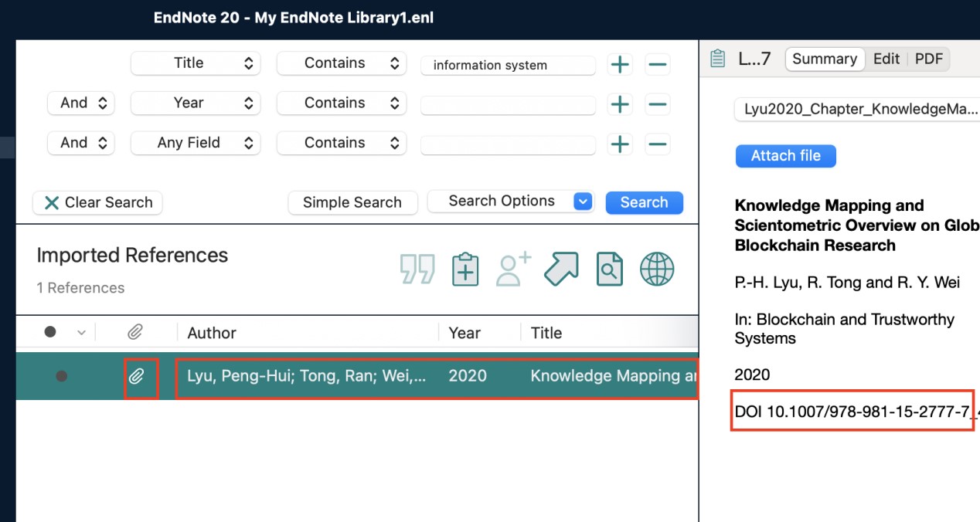The width and height of the screenshot is (980, 522).
Task: Click the Search button
Action: point(644,202)
